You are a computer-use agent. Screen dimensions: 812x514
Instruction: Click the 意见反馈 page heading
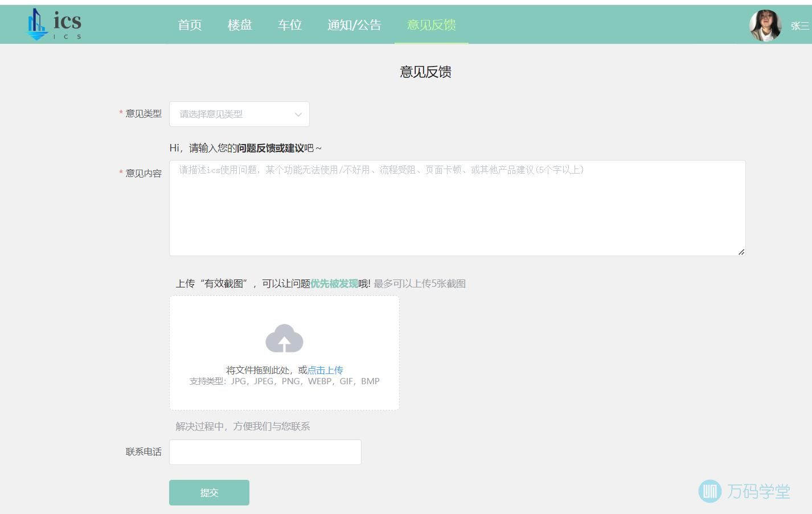[x=425, y=72]
